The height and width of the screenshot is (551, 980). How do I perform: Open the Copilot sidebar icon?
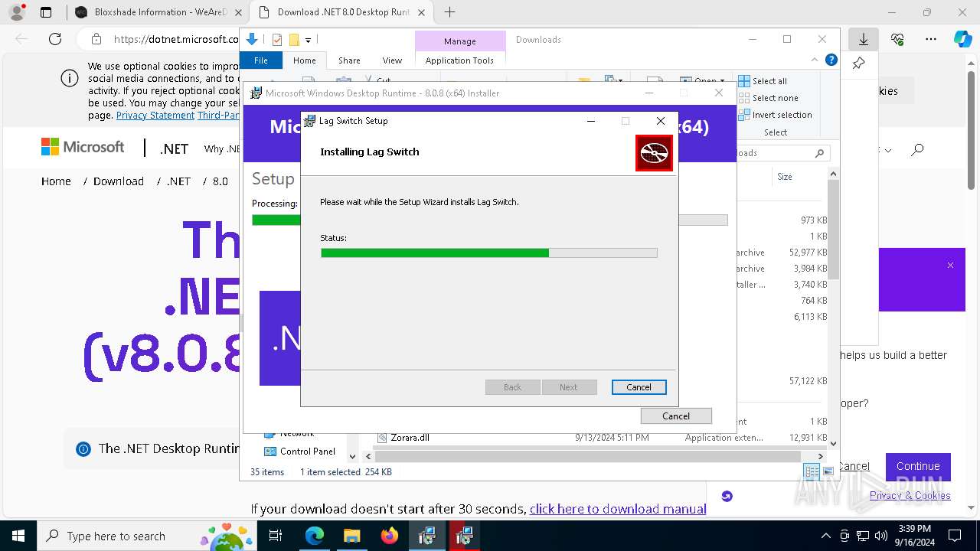[x=962, y=39]
